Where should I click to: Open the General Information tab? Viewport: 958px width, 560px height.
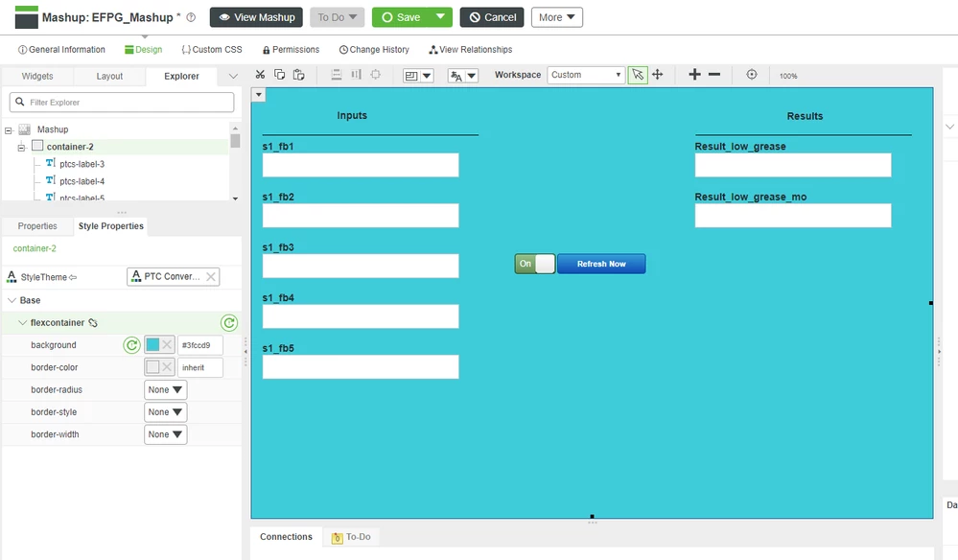click(x=61, y=50)
